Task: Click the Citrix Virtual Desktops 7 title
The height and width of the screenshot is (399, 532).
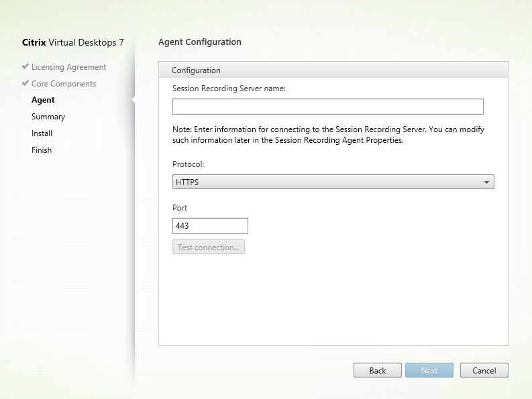Action: click(x=74, y=43)
